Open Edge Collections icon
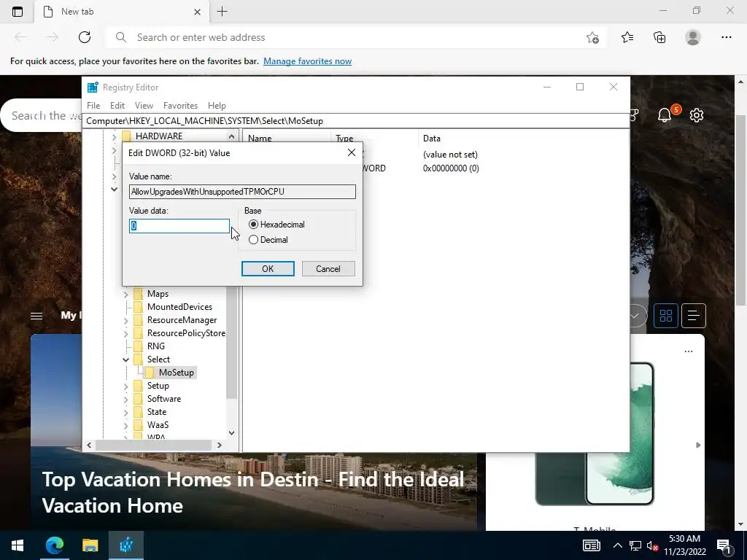The width and height of the screenshot is (747, 560). (x=659, y=37)
